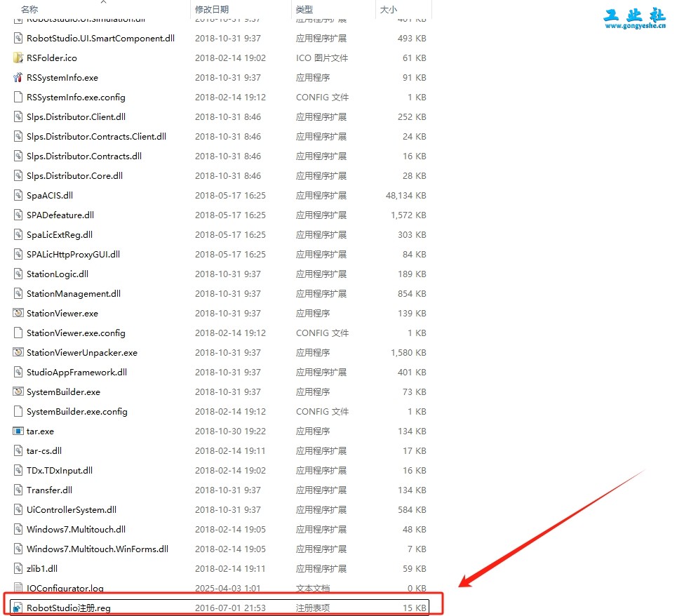Viewport: 677px width, 616px height.
Task: Click the SystemBuilder.exe icon
Action: [x=18, y=392]
